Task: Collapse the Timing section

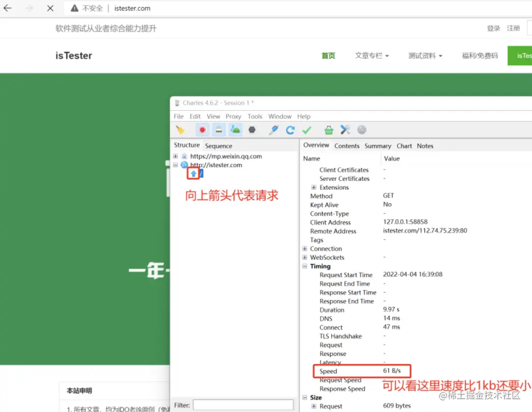Action: (x=305, y=266)
